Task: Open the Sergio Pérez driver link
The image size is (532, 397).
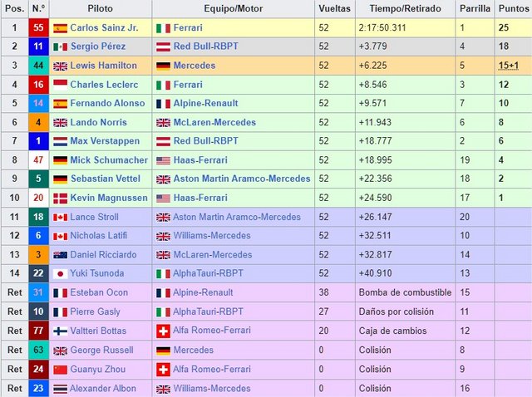Action: coord(98,47)
